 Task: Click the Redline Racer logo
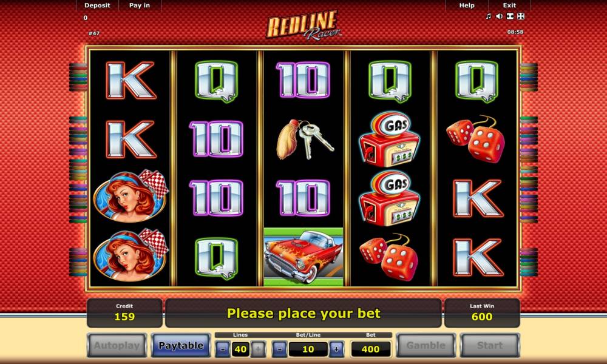pyautogui.click(x=303, y=25)
